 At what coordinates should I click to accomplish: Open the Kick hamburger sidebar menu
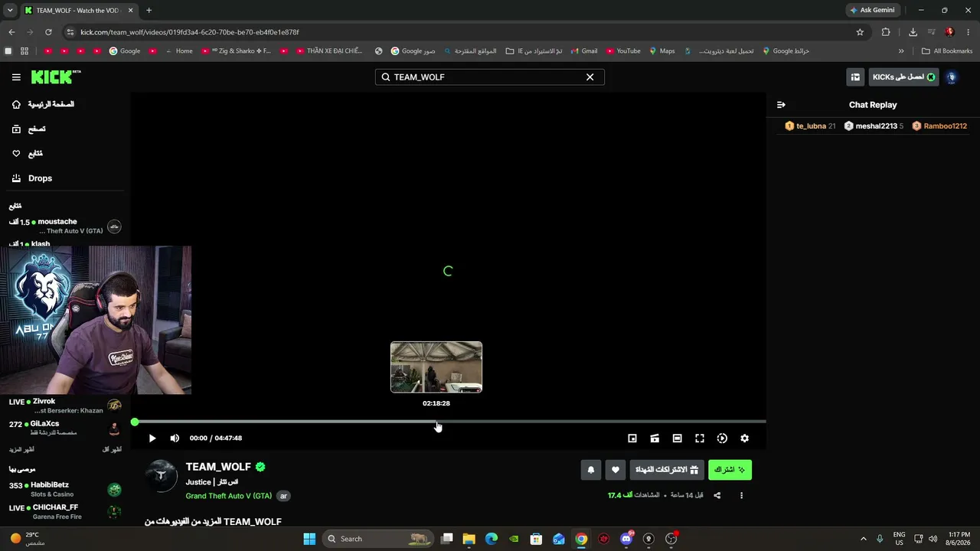16,77
